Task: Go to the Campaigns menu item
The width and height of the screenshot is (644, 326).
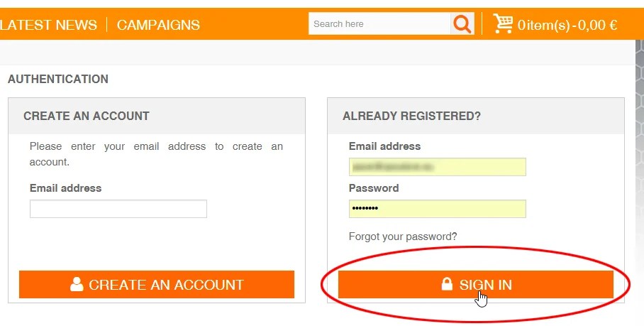Action: [158, 25]
